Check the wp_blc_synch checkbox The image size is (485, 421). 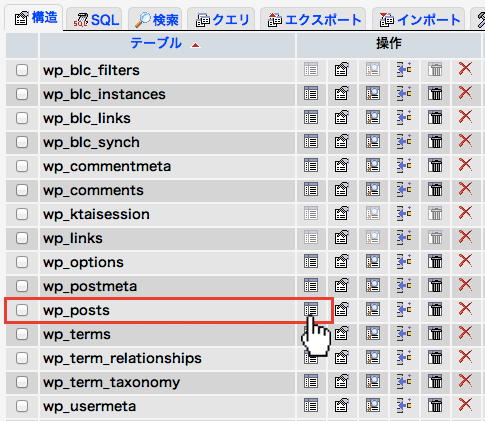coord(22,142)
